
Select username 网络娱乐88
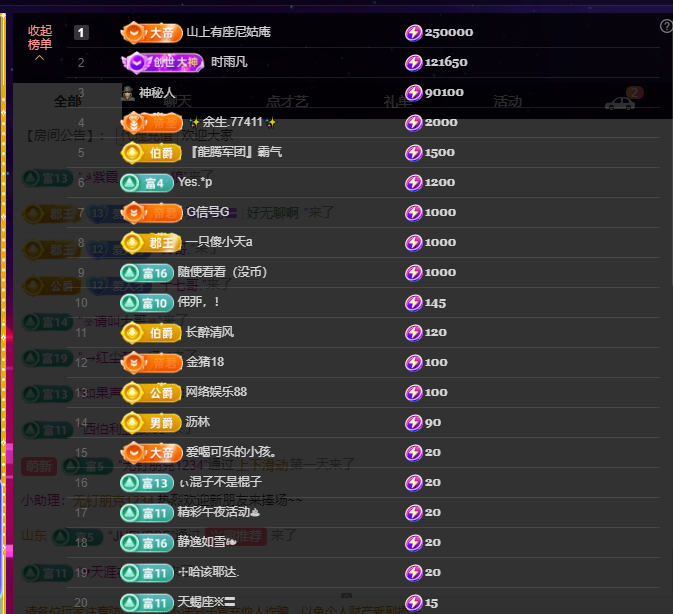coord(216,392)
